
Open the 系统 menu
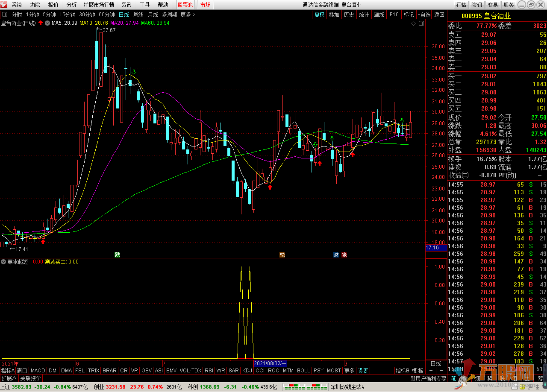(x=17, y=5)
